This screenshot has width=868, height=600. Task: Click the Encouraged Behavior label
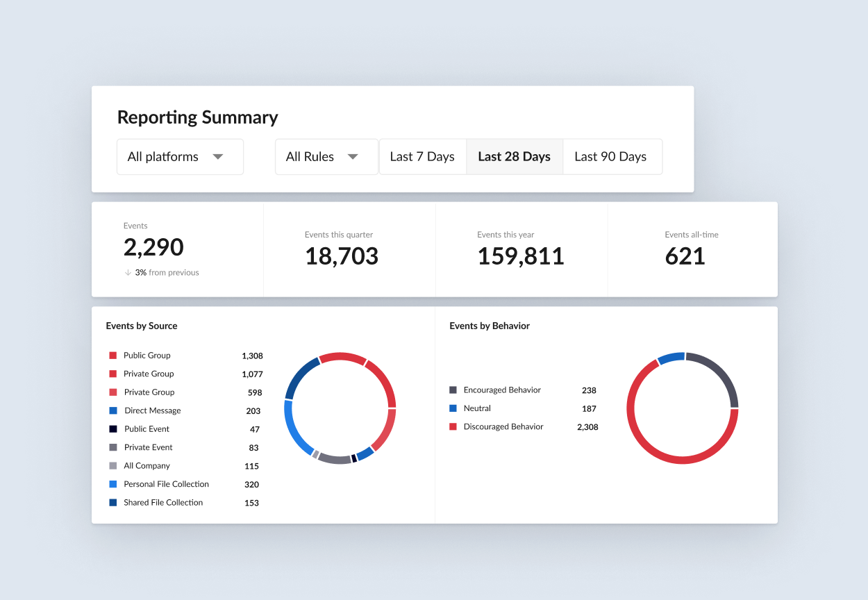(502, 390)
